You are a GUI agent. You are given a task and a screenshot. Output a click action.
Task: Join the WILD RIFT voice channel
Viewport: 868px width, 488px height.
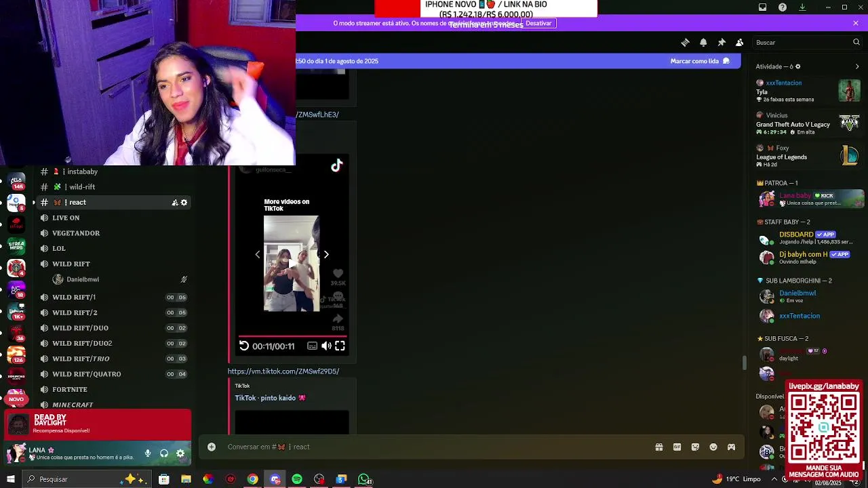[x=113, y=264]
